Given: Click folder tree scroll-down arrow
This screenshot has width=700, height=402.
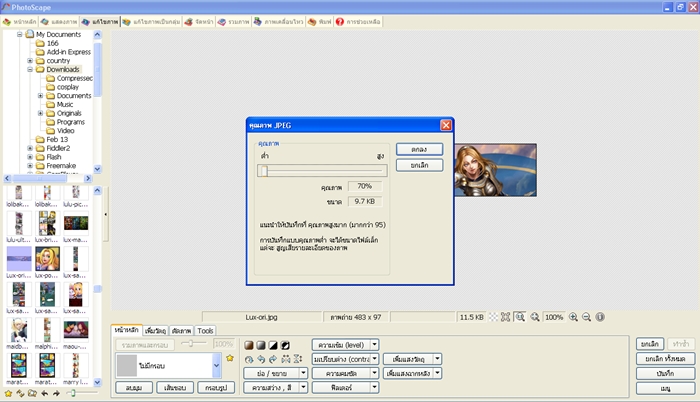Looking at the screenshot, I should [x=97, y=169].
